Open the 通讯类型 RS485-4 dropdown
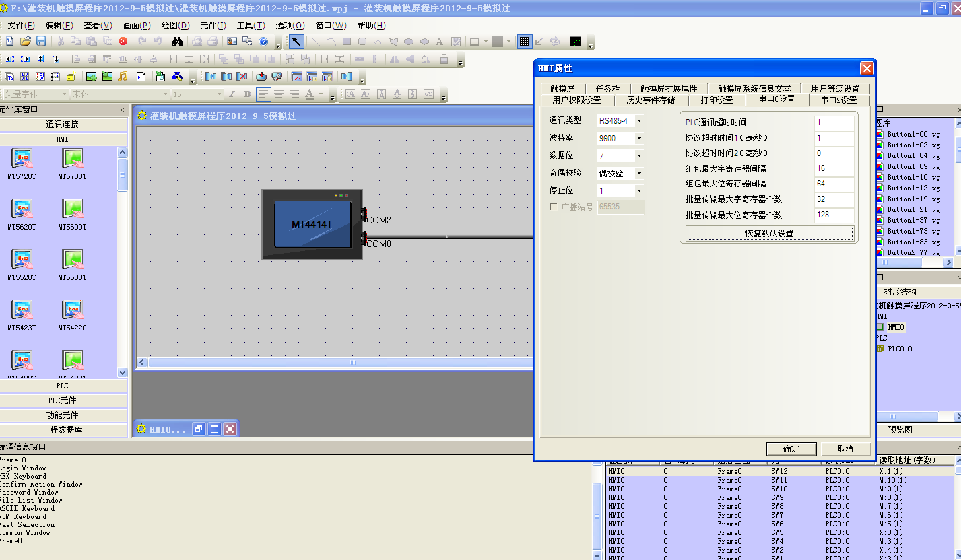 coord(638,121)
